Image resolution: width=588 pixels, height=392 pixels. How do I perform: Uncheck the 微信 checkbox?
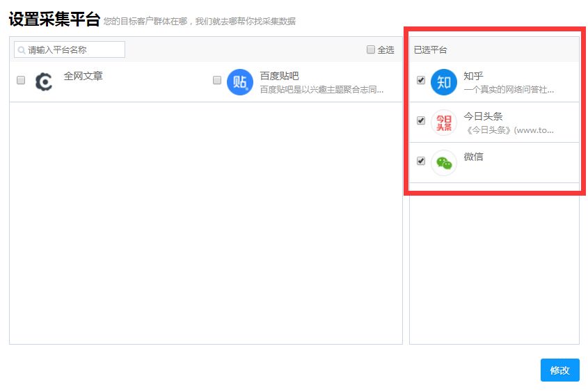(x=421, y=161)
